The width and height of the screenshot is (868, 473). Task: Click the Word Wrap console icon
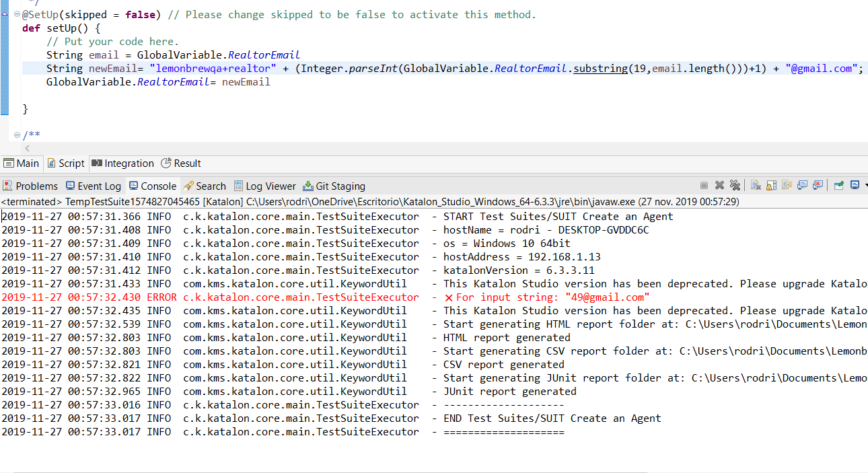(x=787, y=186)
